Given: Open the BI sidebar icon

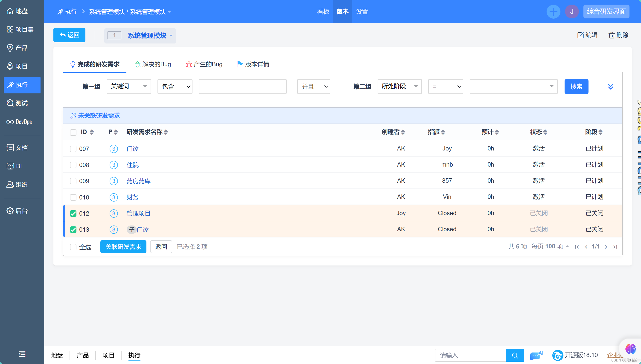Looking at the screenshot, I should point(10,166).
